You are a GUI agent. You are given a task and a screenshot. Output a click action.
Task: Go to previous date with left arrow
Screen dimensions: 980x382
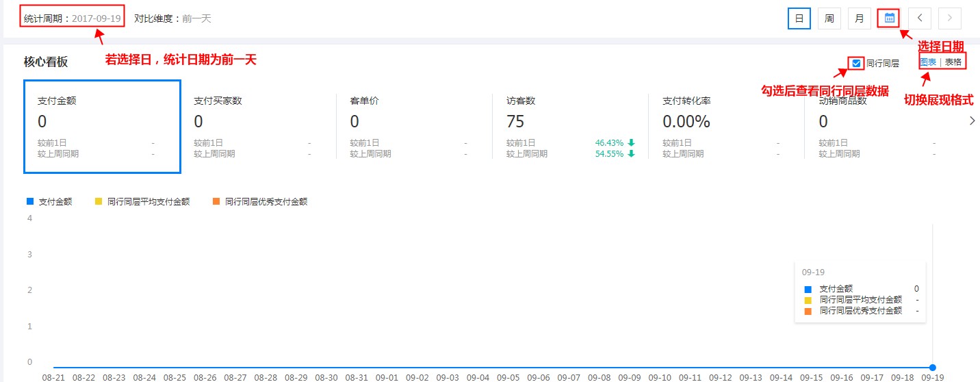click(x=920, y=18)
